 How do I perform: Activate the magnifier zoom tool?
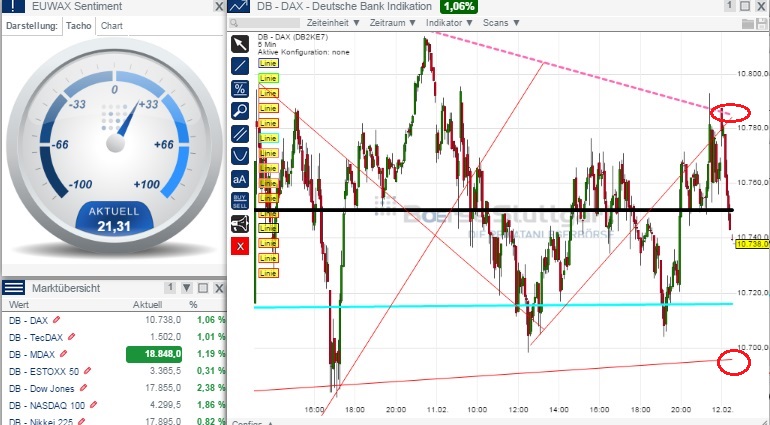click(240, 111)
